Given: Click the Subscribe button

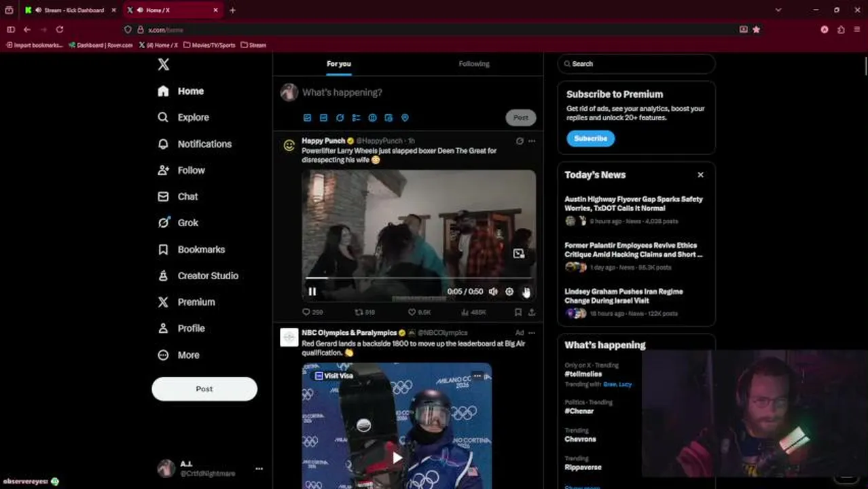Looking at the screenshot, I should (x=591, y=139).
